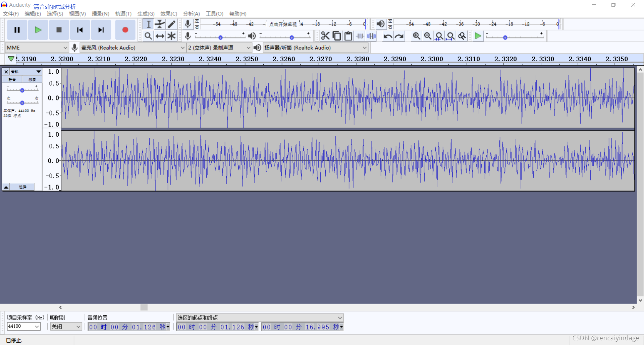Open the 选区的起点和终点 selection mode dropdown

260,318
